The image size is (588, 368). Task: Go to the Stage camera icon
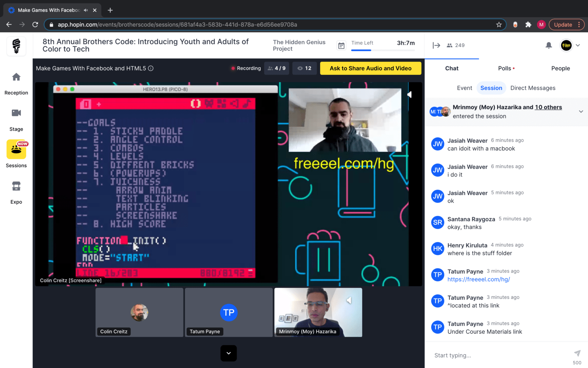pyautogui.click(x=16, y=113)
